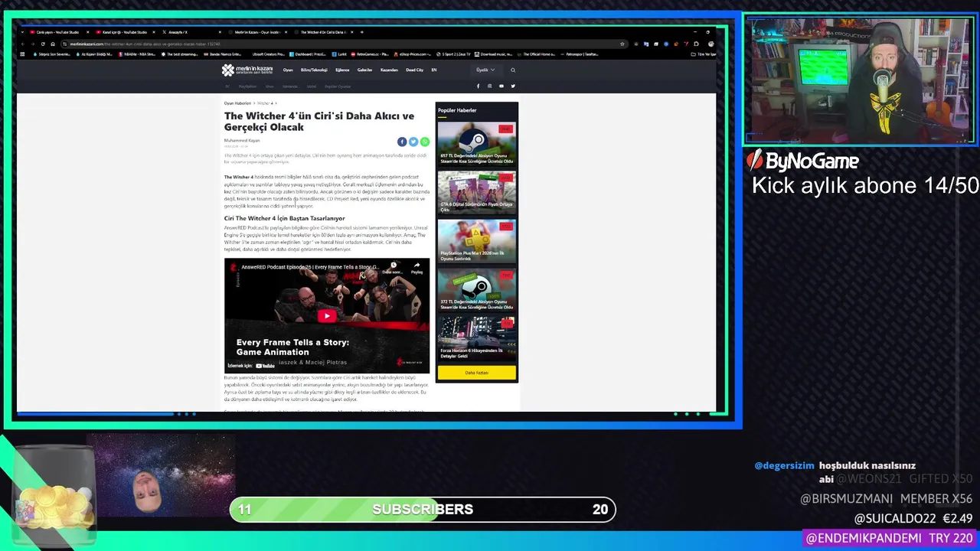Switch to Merlin'in Kazanı Oyun İnceleme tab
The height and width of the screenshot is (551, 980).
[258, 32]
